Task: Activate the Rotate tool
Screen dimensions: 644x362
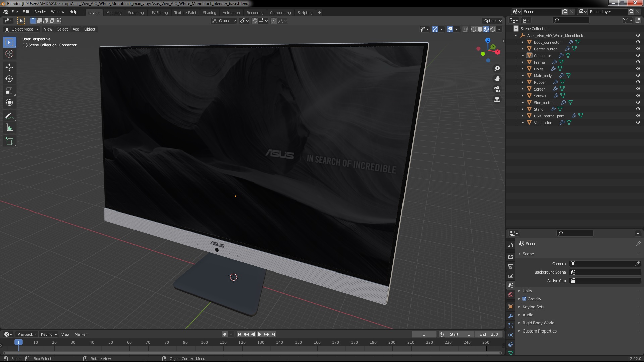Action: click(x=9, y=79)
